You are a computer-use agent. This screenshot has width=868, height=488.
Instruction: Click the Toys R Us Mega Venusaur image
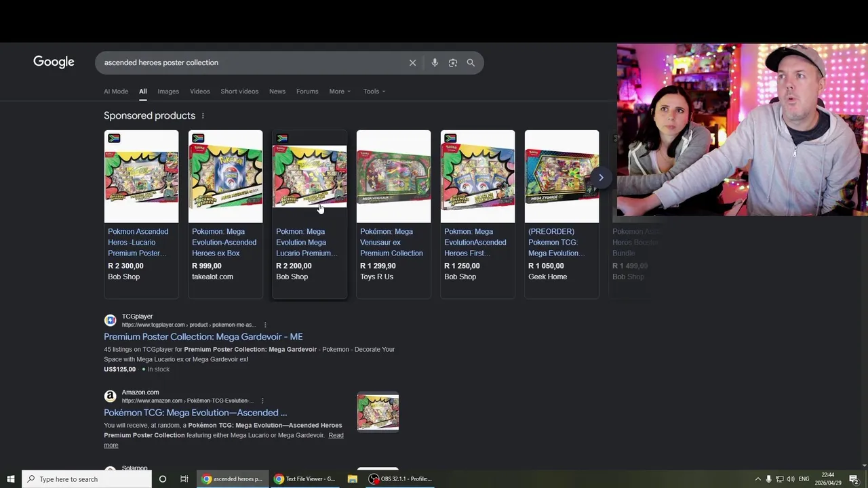[393, 176]
